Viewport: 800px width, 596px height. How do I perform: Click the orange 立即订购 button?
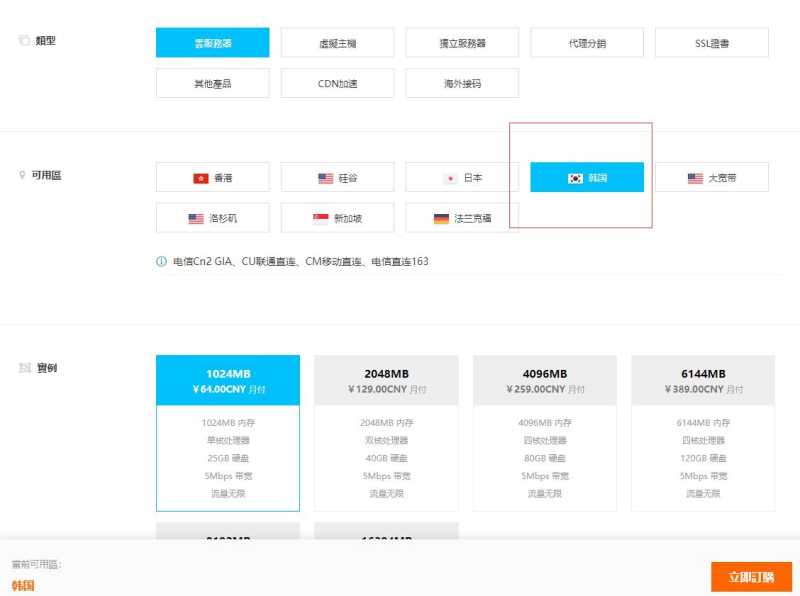click(x=748, y=576)
